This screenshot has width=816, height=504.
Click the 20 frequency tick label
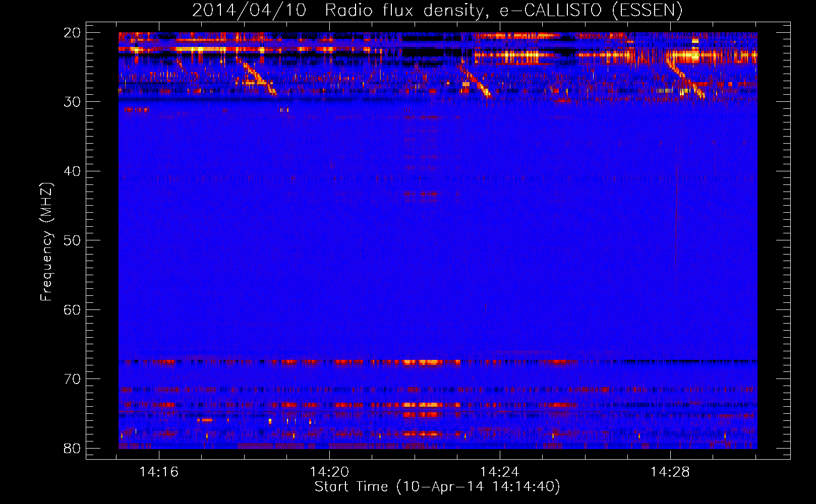72,33
